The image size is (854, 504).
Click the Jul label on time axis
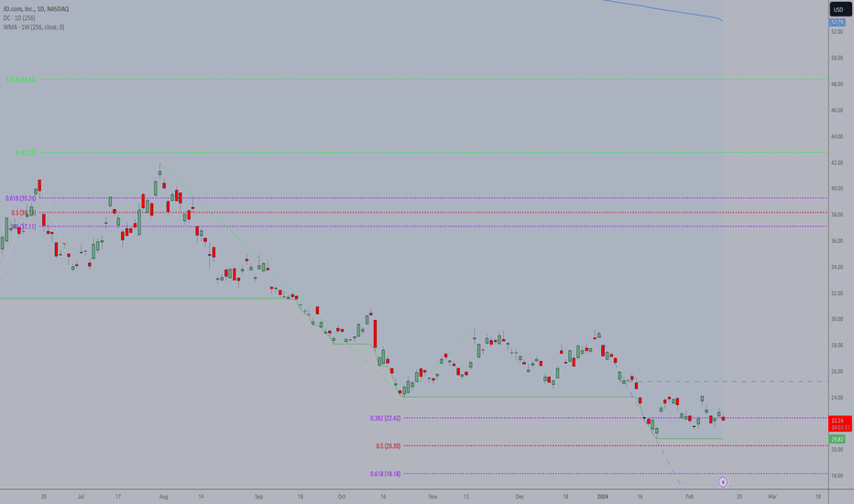pos(81,497)
